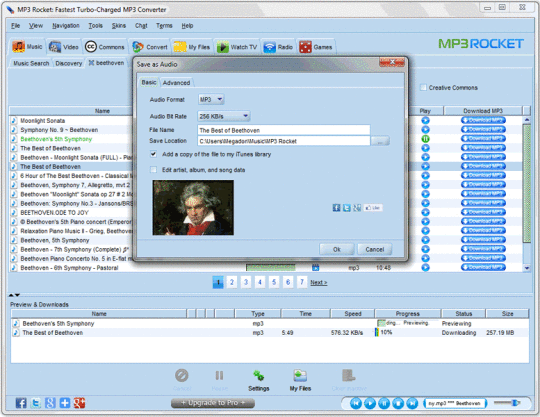Screen dimensions: 540x417
Task: Expand the Audio Format dropdown
Action: 211,100
